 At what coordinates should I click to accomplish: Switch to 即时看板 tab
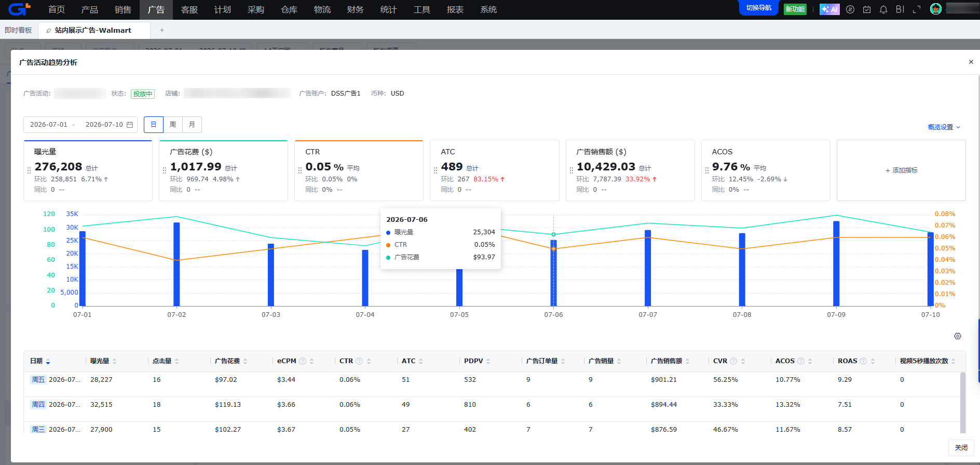(19, 30)
